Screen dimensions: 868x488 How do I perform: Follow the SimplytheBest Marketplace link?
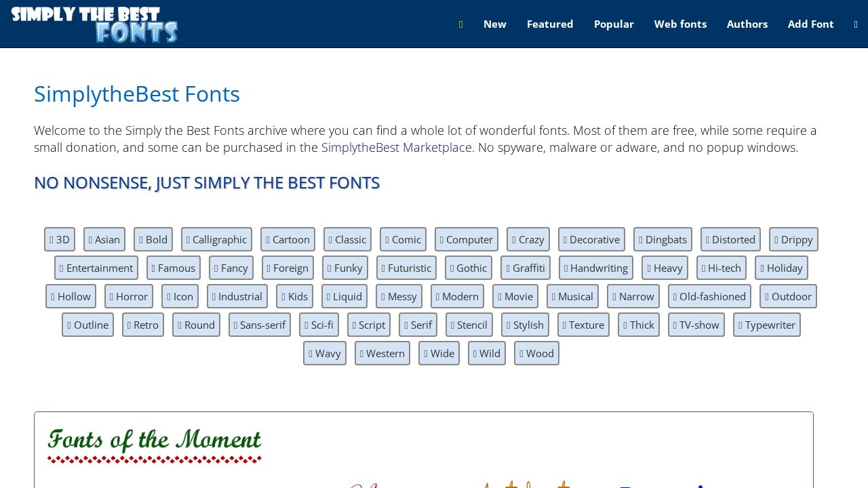pos(396,148)
